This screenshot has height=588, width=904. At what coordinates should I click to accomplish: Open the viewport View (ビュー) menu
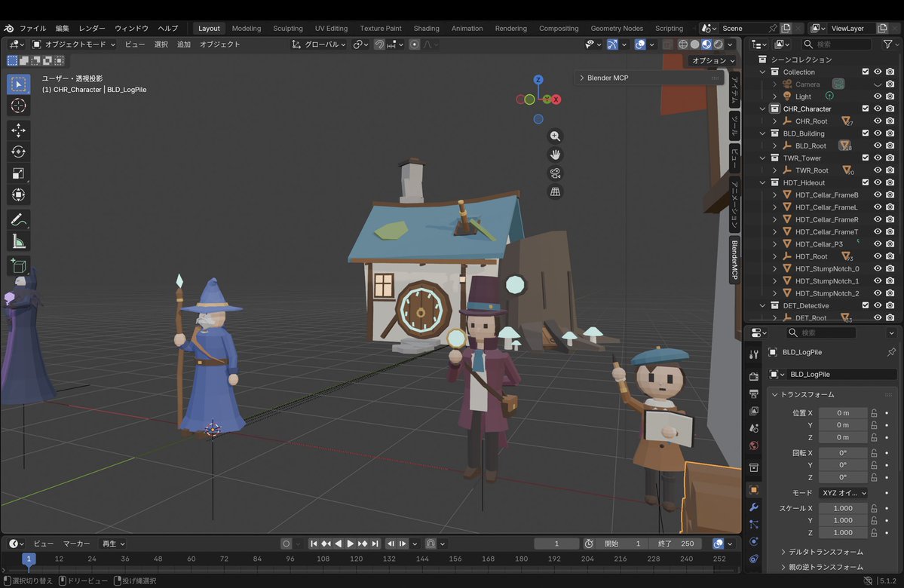click(x=135, y=44)
